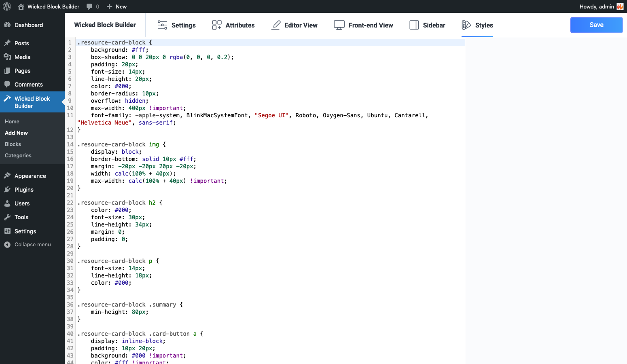Screen dimensions: 627x364
Task: Click the Front-end View monitor icon
Action: click(x=339, y=25)
